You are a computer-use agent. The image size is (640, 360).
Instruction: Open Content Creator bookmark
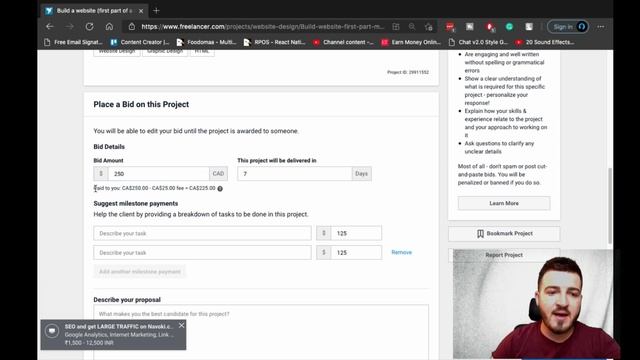click(140, 42)
